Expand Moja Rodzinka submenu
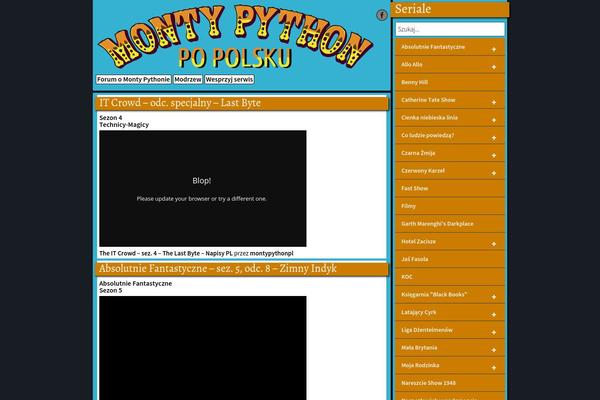600x400 pixels. point(494,367)
